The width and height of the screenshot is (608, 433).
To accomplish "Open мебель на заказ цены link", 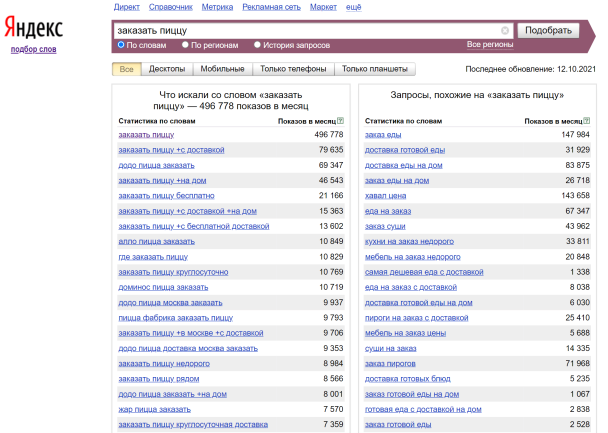I will coord(406,333).
